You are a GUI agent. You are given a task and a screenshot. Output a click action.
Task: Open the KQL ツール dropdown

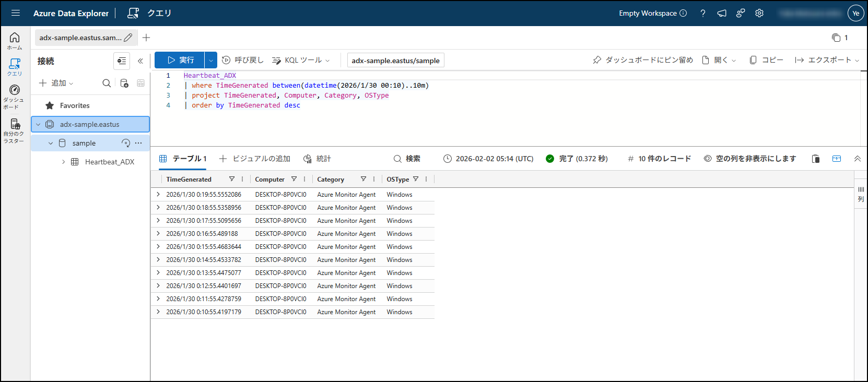[301, 60]
